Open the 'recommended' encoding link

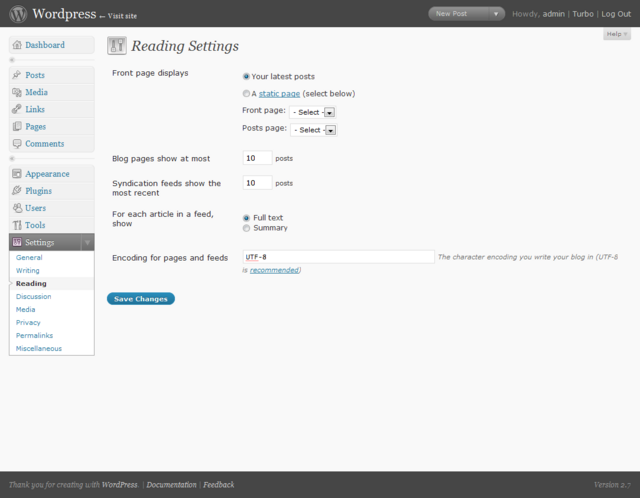click(274, 270)
